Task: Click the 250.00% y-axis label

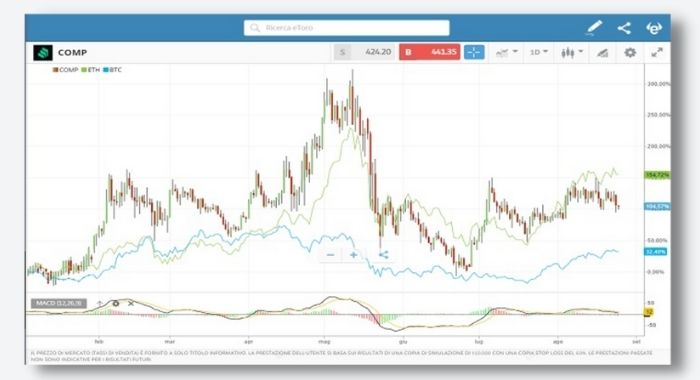Action: 658,115
